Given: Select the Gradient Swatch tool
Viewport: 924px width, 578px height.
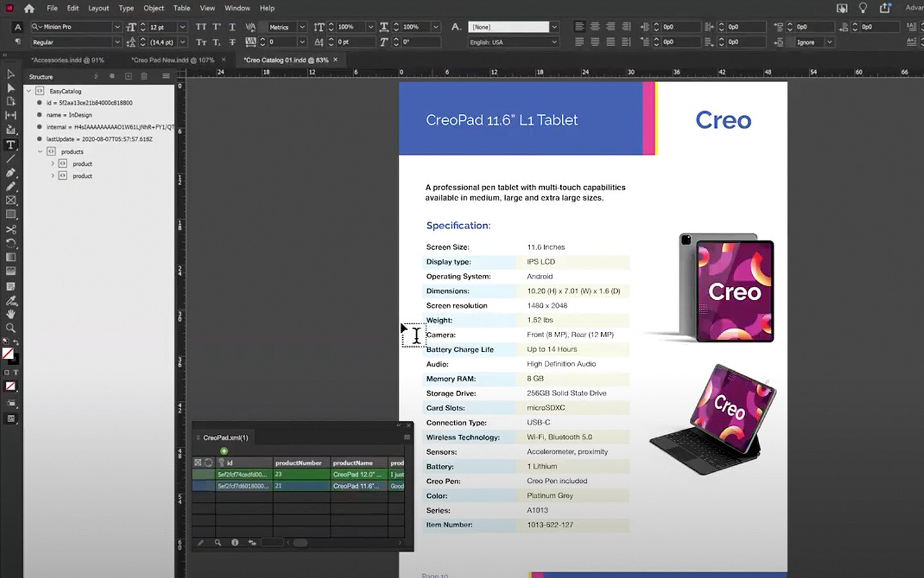Looking at the screenshot, I should coord(10,258).
